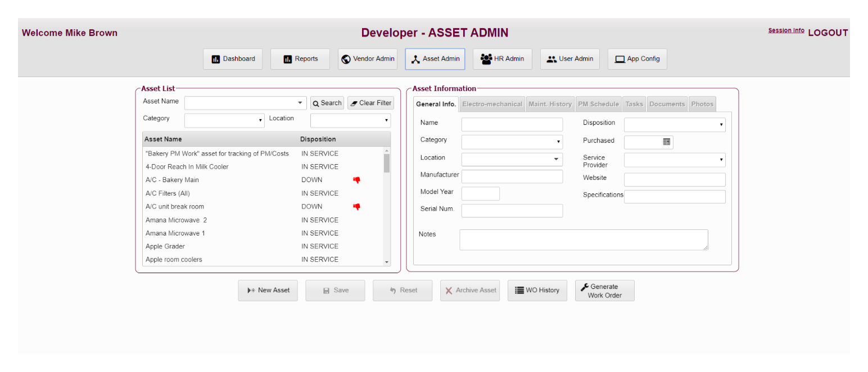The image size is (868, 372).
Task: Select A/C - Bakery Main asset
Action: click(x=263, y=180)
